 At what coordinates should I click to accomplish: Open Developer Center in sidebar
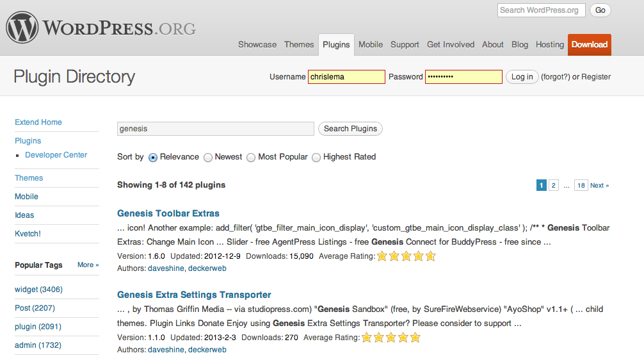click(x=56, y=155)
